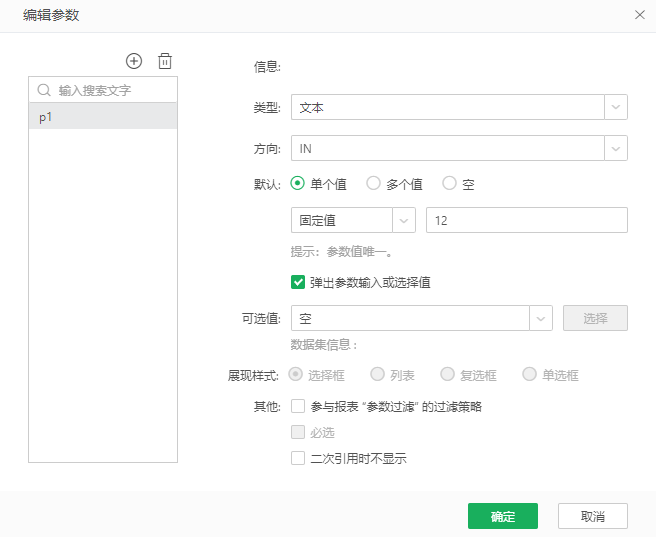Click the delete parameter trash icon

click(165, 61)
